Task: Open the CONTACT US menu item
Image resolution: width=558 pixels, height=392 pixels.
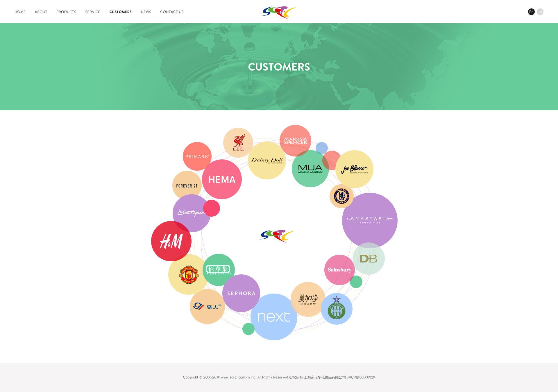Action: [171, 11]
